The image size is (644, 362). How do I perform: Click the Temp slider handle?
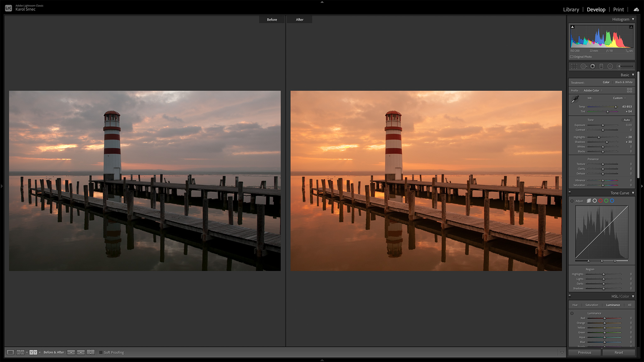[x=616, y=107]
